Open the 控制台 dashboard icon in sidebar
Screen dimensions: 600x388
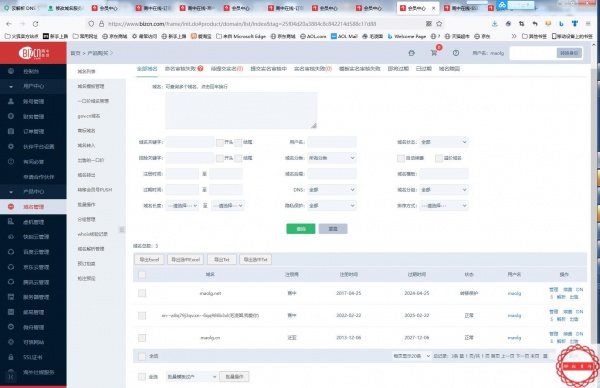[11, 71]
